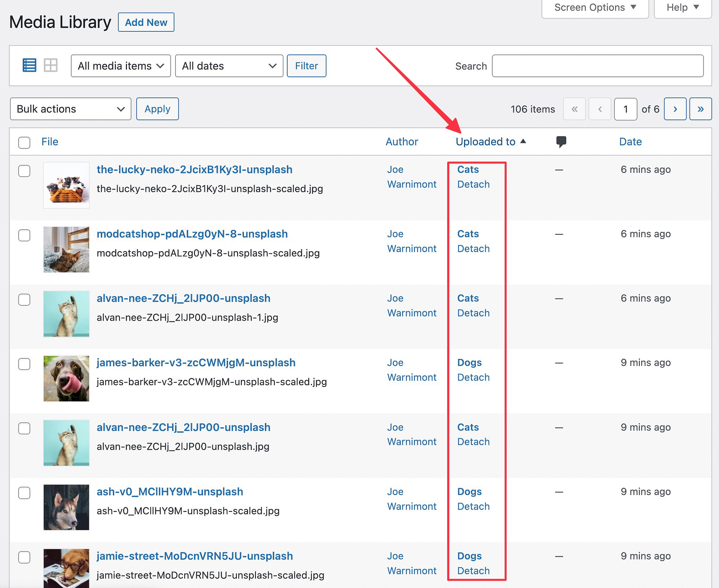
Task: Open the Help menu
Action: coord(683,7)
